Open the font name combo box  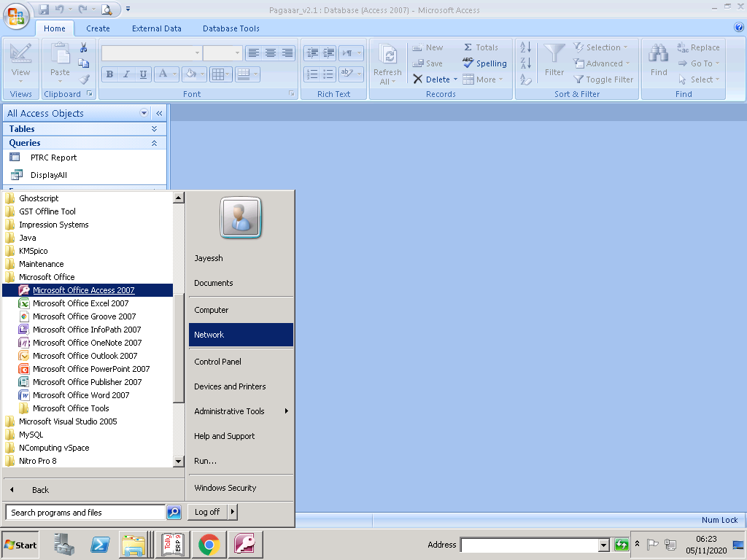[x=197, y=52]
